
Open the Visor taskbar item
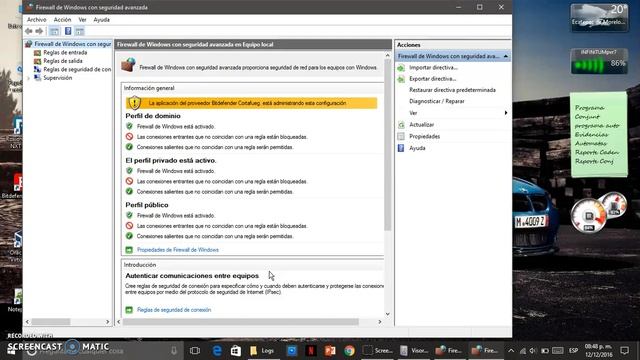pos(414,350)
